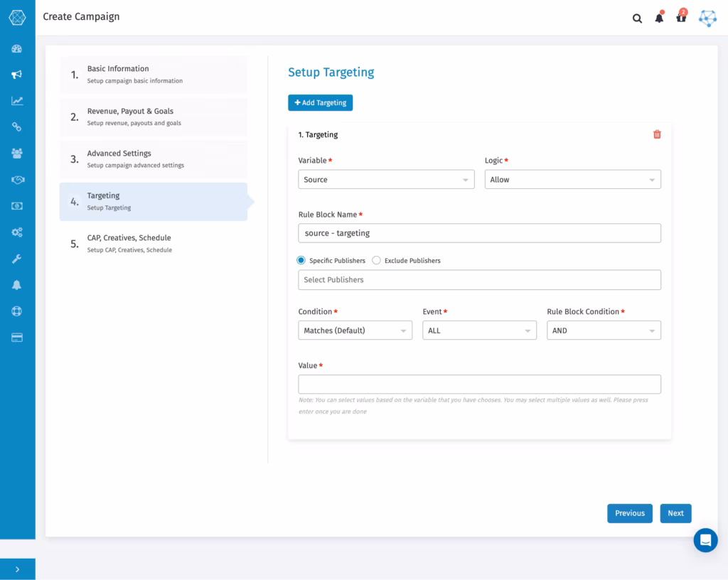Image resolution: width=728 pixels, height=580 pixels.
Task: Select the Targeting step
Action: pos(154,201)
